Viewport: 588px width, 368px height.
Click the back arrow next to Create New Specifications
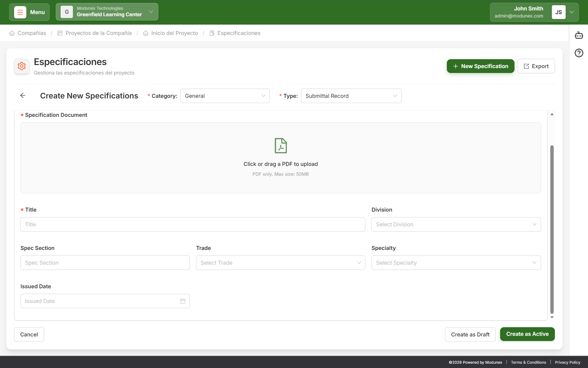click(x=23, y=95)
